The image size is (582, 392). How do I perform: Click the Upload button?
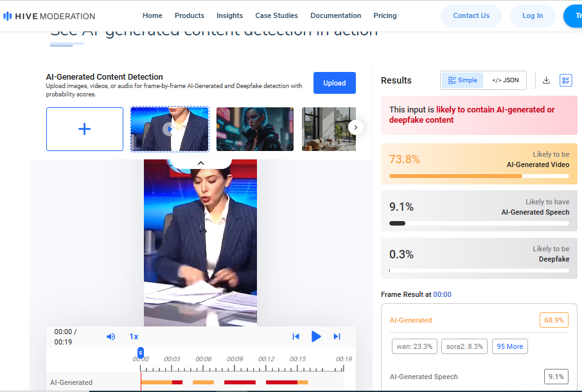coord(334,83)
